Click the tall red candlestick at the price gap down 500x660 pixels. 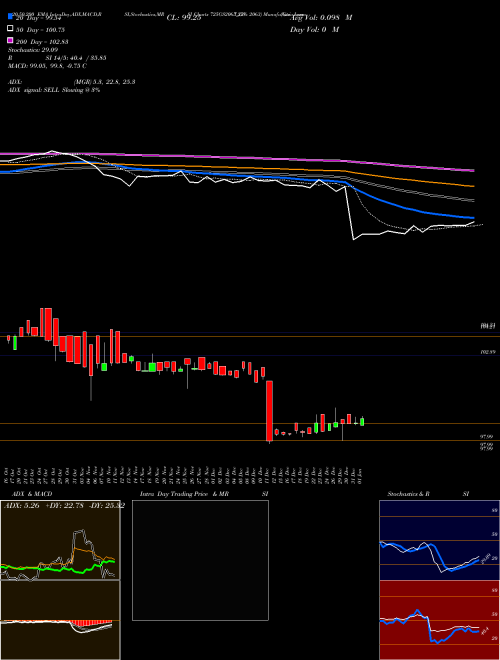pos(269,411)
